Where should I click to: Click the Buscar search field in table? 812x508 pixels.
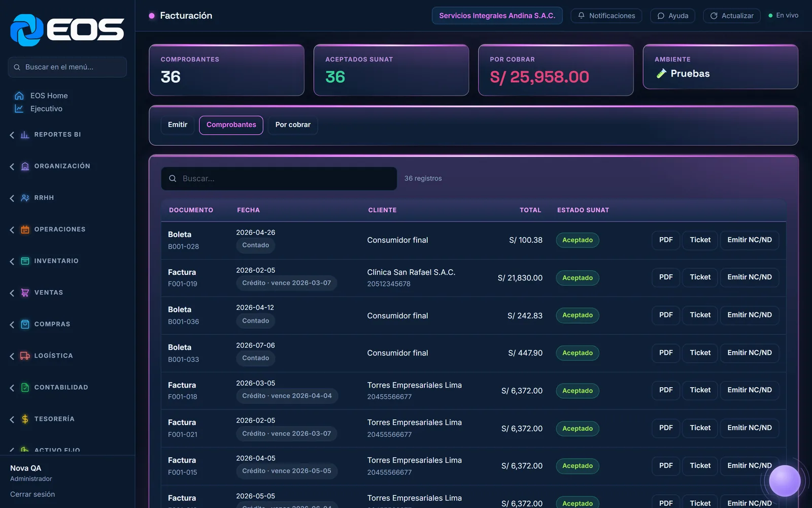pyautogui.click(x=279, y=179)
